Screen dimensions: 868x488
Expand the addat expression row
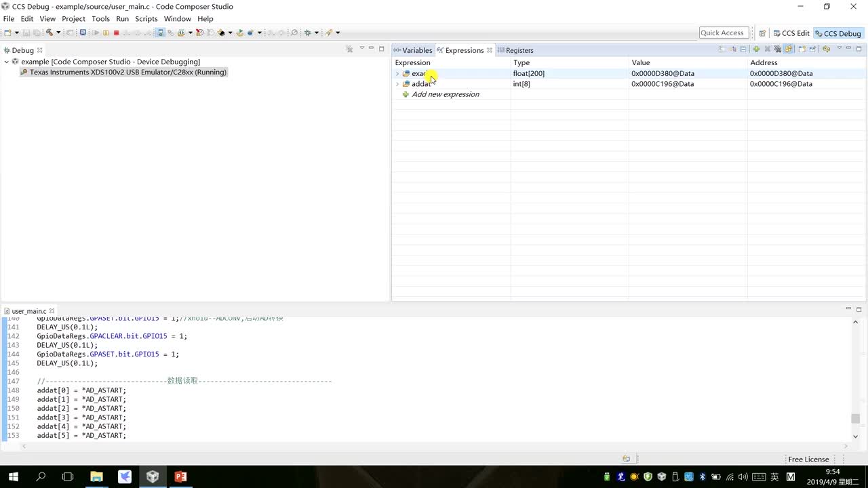point(397,84)
